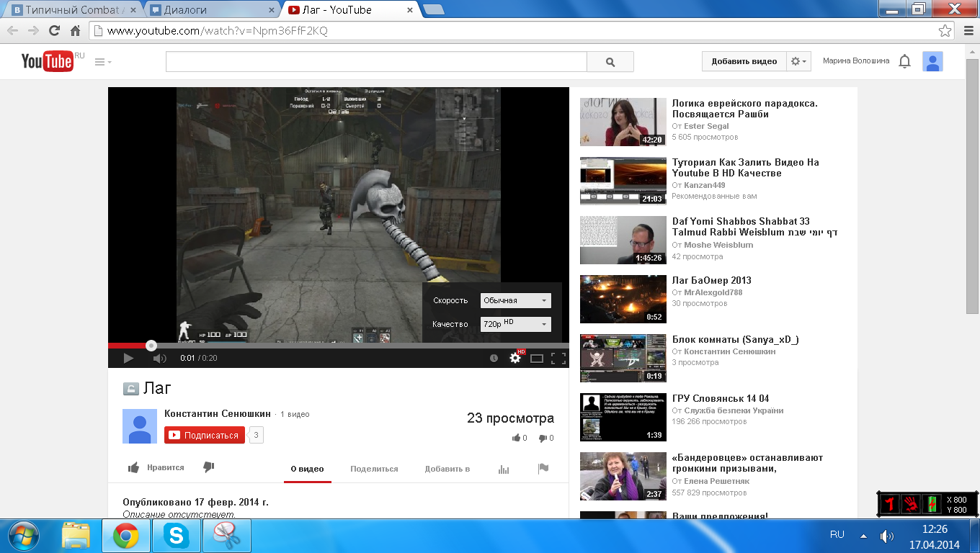Focus the YouTube search field
The image size is (980, 553).
click(376, 62)
